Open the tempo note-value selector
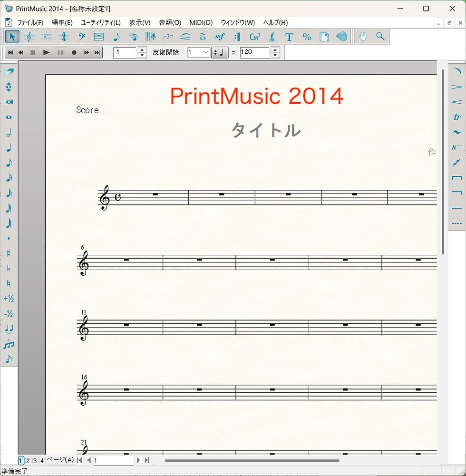Image resolution: width=466 pixels, height=476 pixels. pos(220,52)
